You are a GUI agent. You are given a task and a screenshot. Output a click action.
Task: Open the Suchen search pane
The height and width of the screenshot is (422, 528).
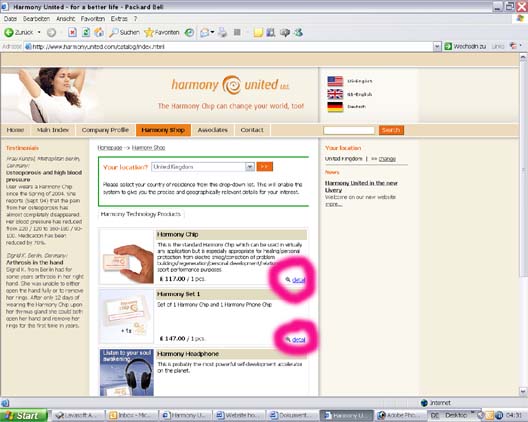point(124,32)
